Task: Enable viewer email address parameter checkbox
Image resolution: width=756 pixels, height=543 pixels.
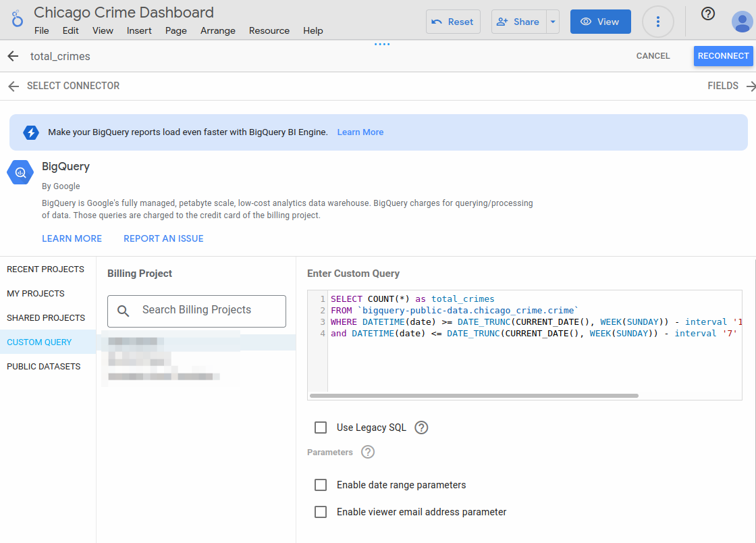Action: (x=321, y=512)
